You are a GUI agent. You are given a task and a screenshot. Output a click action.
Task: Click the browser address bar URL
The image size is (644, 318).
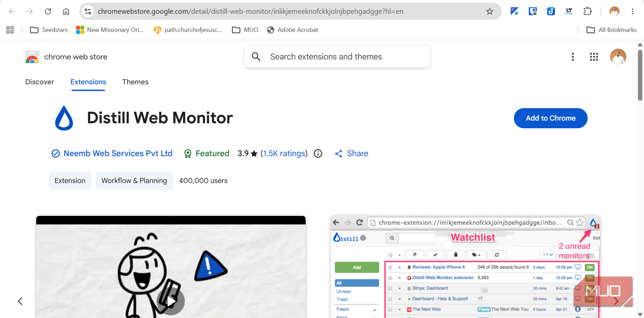(x=250, y=11)
